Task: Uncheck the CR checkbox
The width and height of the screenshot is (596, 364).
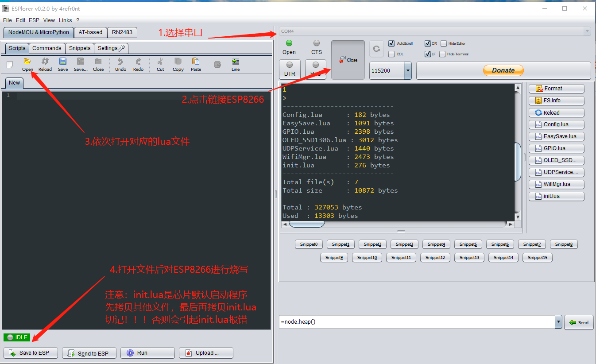Action: click(428, 43)
